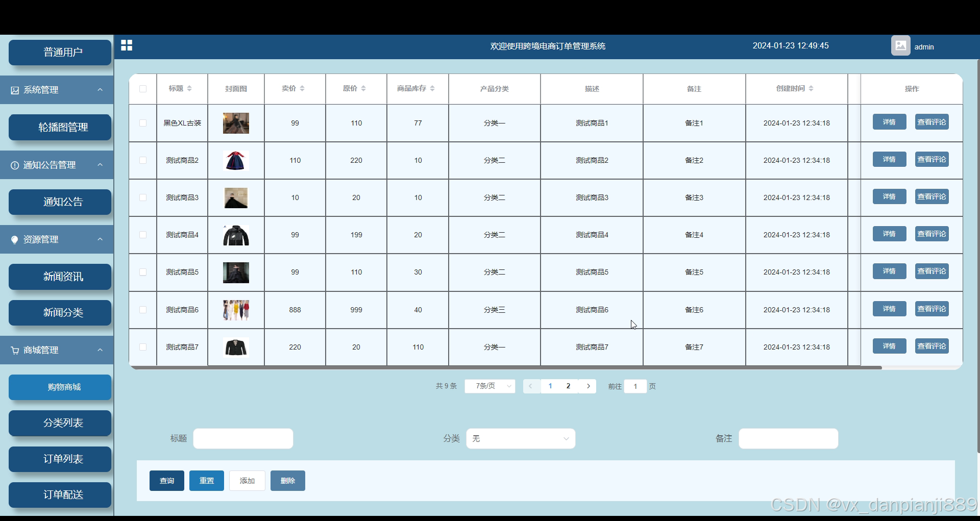Go to previous page arrow
The width and height of the screenshot is (980, 521).
pyautogui.click(x=531, y=386)
